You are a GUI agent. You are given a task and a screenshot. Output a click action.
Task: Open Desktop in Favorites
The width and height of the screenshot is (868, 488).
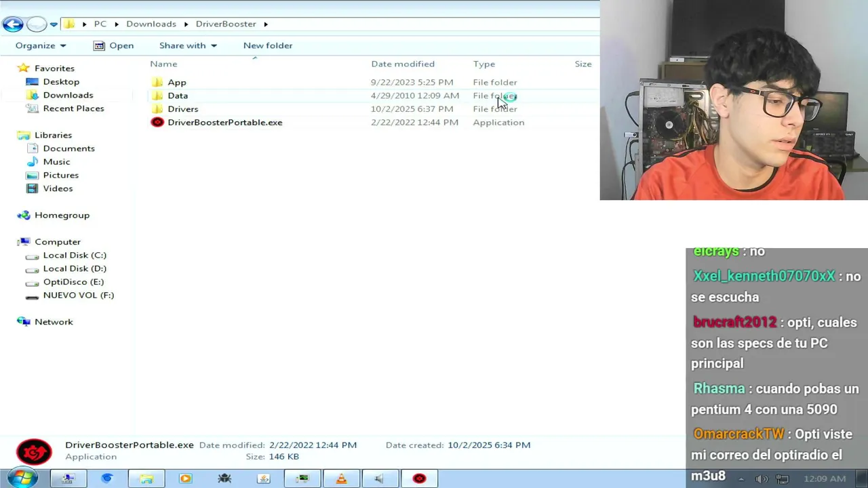click(61, 81)
